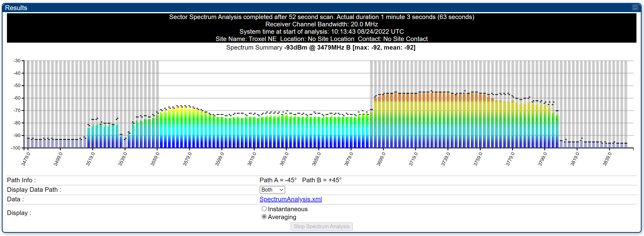Click the 'Path A = -45°' path info text
The image size is (644, 236).
(278, 180)
